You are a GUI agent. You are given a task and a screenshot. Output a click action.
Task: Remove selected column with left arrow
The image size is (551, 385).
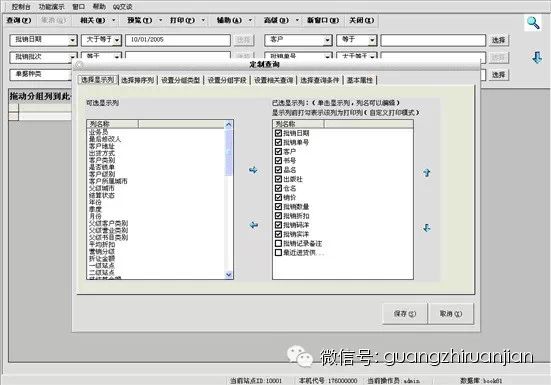pos(253,225)
